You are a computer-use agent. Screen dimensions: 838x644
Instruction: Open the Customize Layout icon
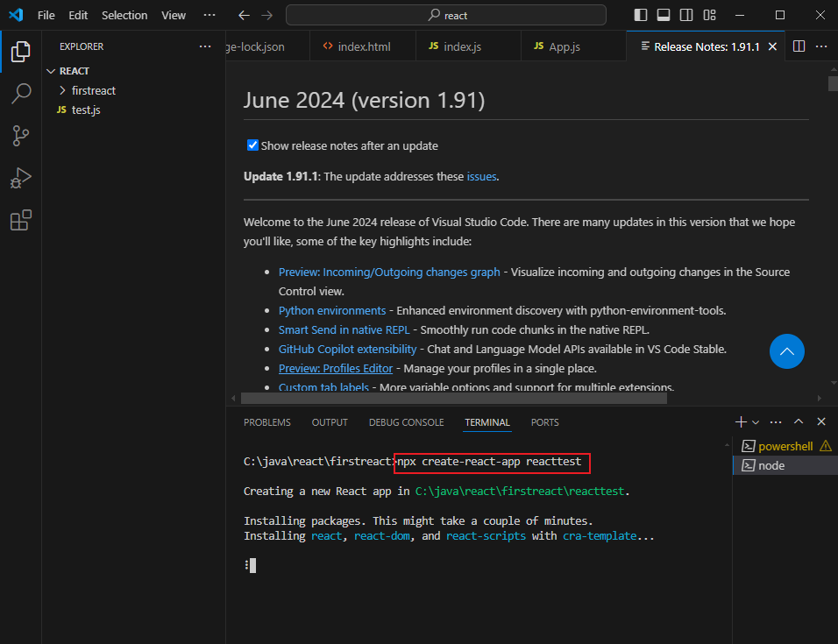(x=709, y=15)
